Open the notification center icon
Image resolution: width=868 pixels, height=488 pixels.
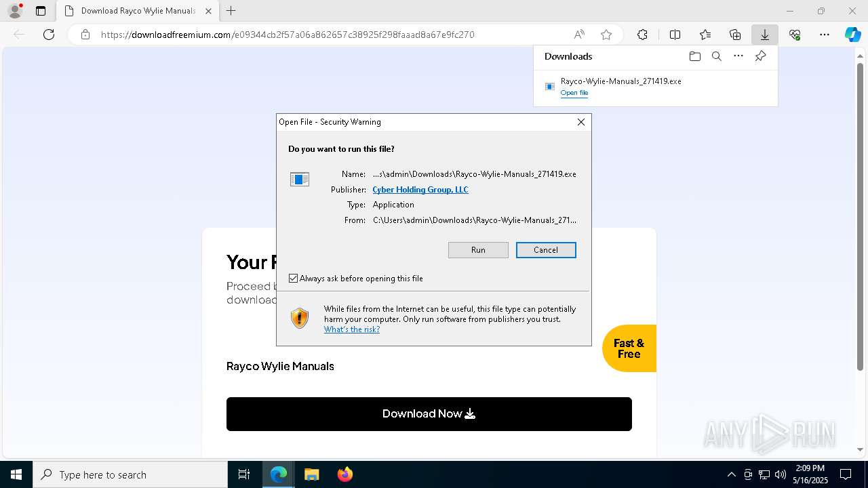846,474
